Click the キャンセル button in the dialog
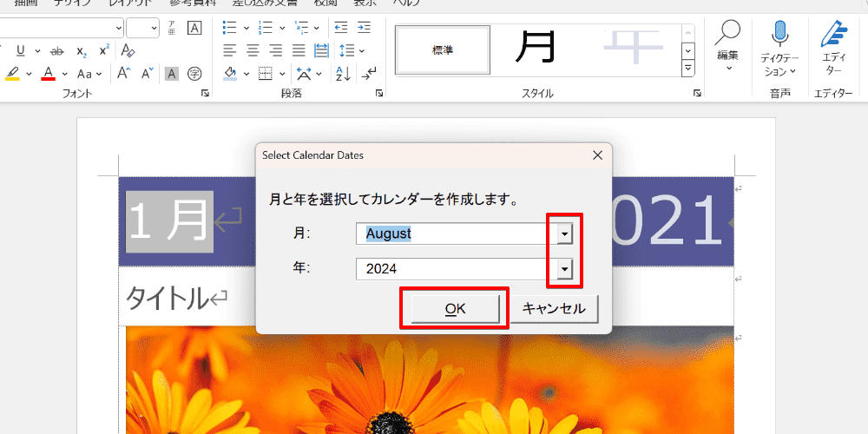868x434 pixels. (554, 309)
